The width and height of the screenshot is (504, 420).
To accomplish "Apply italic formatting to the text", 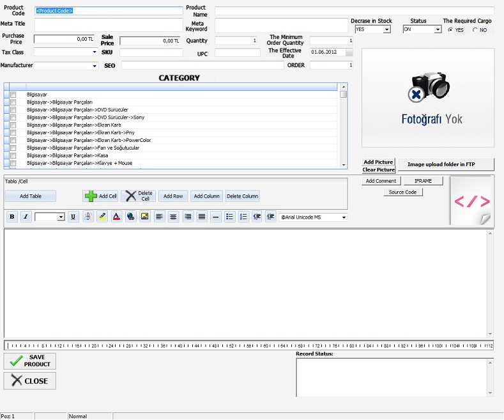I will (26, 217).
